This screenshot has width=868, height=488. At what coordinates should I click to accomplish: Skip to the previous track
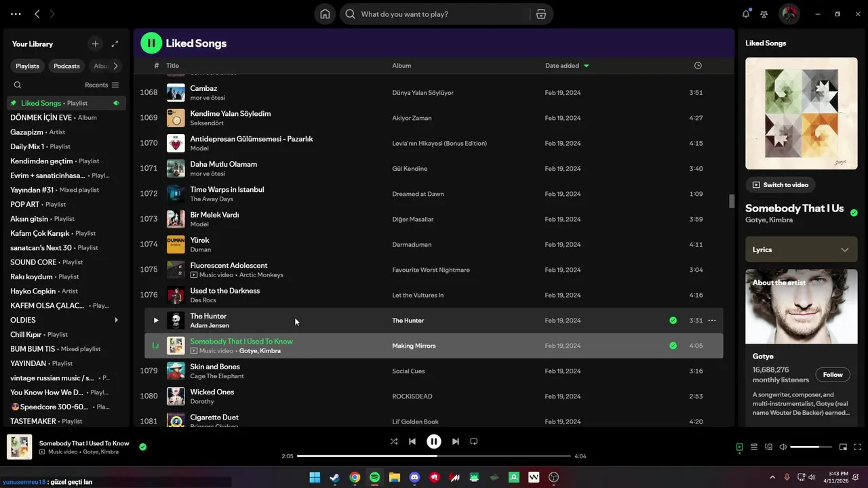tap(412, 441)
